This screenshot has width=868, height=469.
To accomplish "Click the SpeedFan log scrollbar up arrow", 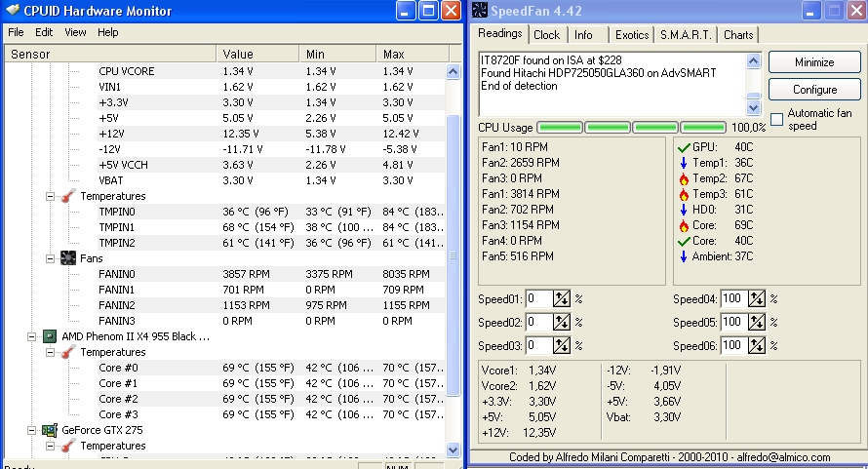I will click(754, 60).
